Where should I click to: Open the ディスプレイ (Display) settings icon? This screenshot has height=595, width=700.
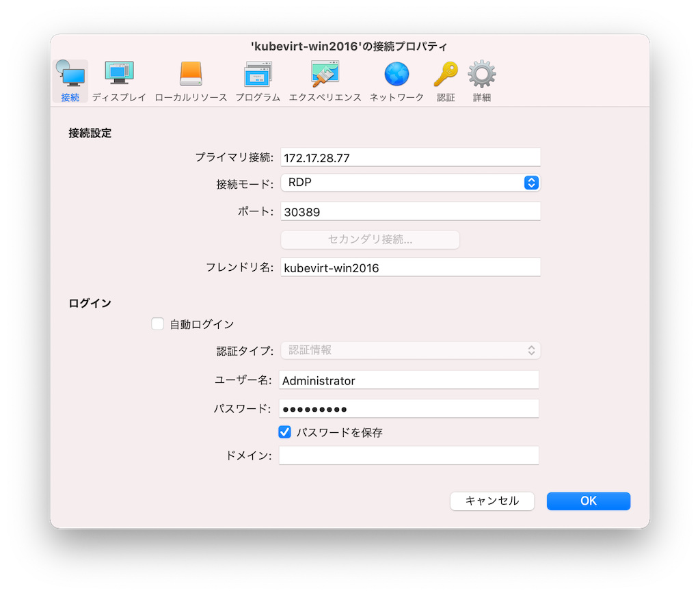click(x=118, y=79)
